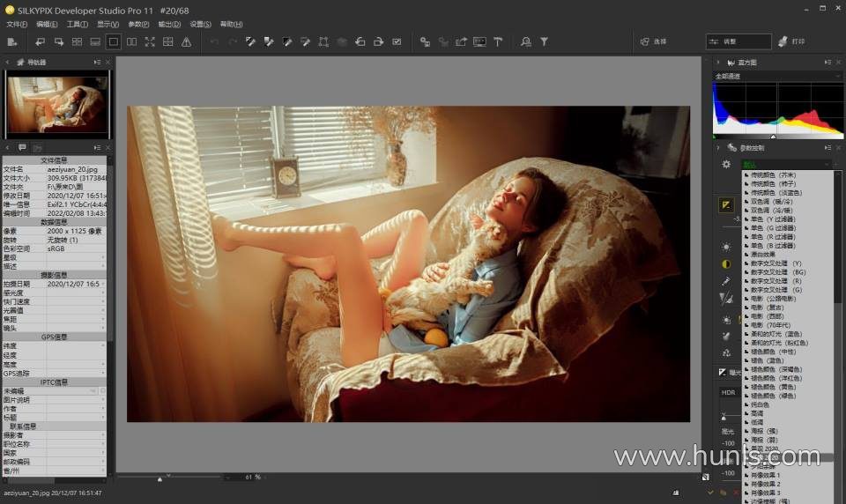Expand the 快门速度 field dropdown arrow
Image resolution: width=846 pixels, height=504 pixels.
tap(103, 301)
